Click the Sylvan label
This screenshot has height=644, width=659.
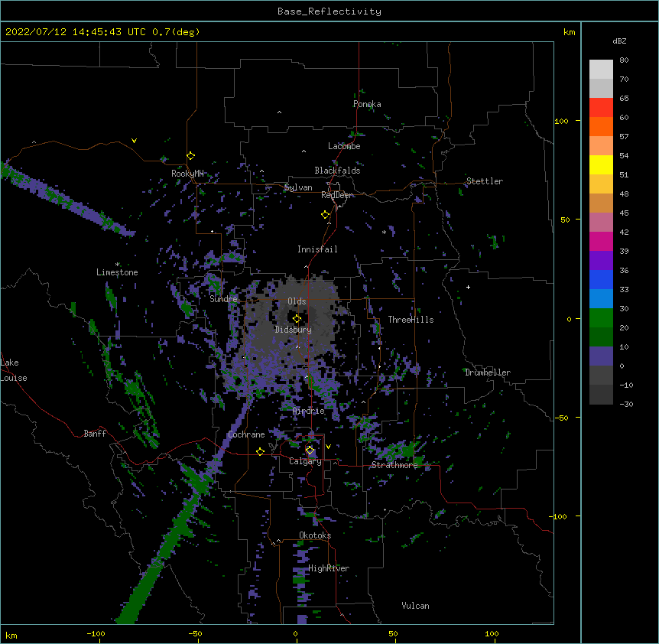(298, 187)
